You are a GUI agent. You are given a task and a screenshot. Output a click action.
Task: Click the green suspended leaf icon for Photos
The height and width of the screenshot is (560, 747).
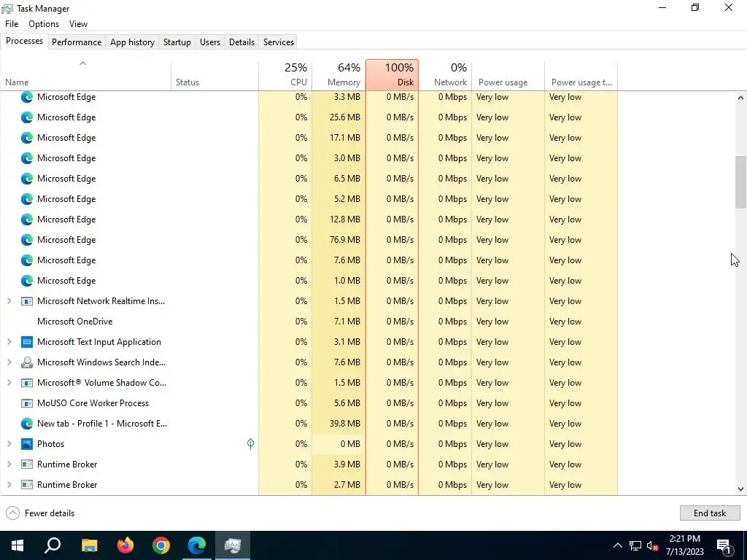(x=251, y=444)
